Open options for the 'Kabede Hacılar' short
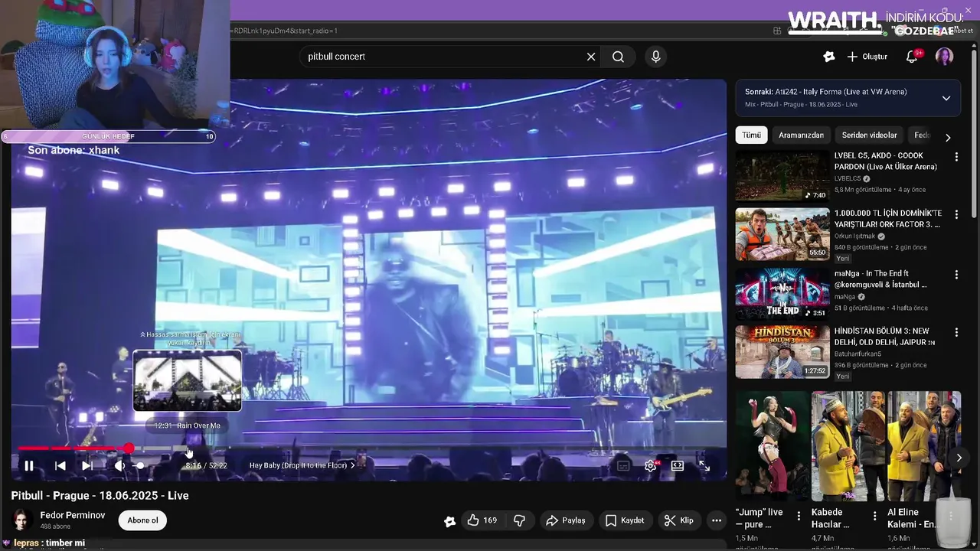Screen dimensions: 980x551 pos(874,516)
